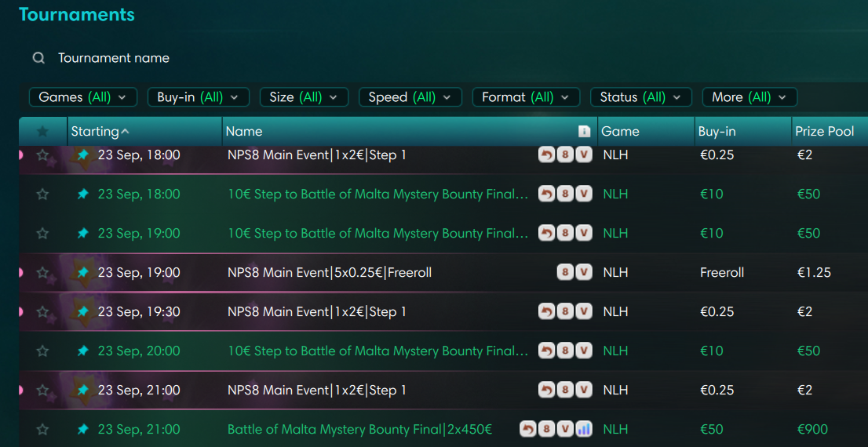Toggle favorite star on the Freeroll tournament

[x=42, y=272]
